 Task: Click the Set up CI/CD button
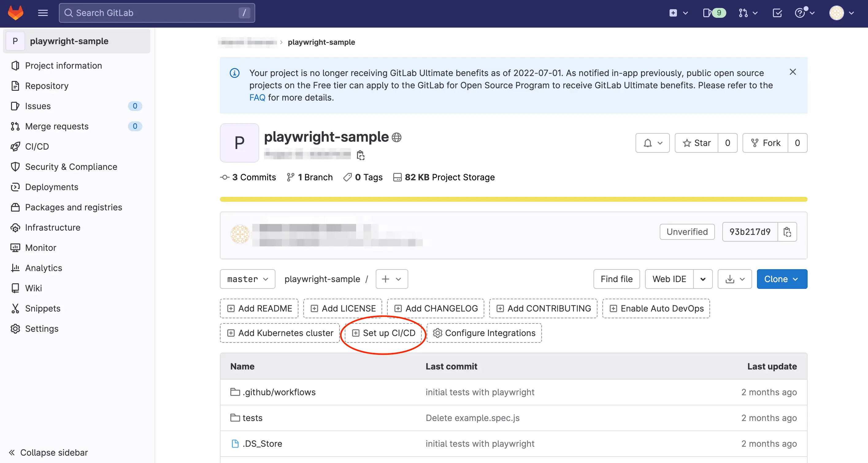click(383, 333)
